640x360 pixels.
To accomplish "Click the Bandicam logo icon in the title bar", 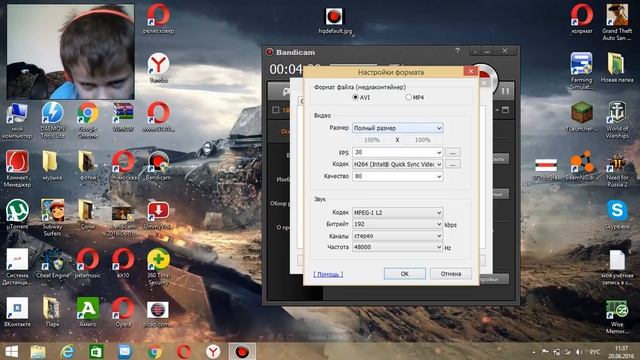I will (x=269, y=52).
